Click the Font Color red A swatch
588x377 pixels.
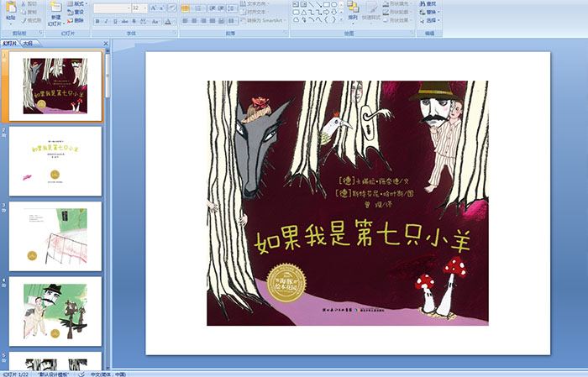tap(168, 22)
